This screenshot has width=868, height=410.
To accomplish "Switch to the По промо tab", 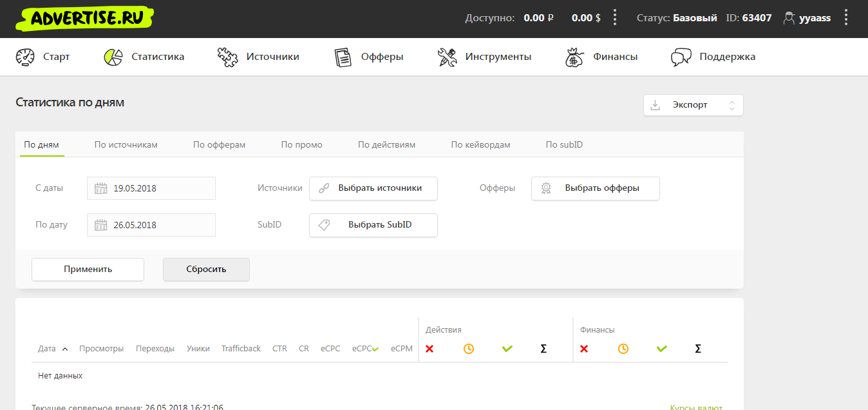I will (302, 144).
